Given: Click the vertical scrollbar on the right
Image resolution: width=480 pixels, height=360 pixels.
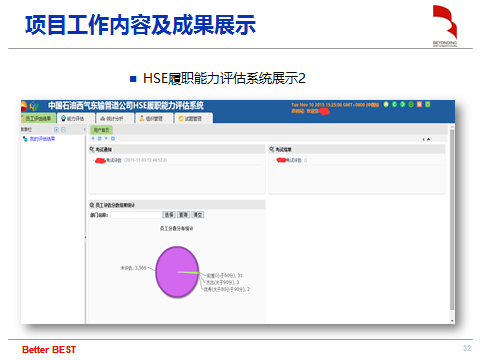Looking at the screenshot, I should tap(452, 220).
